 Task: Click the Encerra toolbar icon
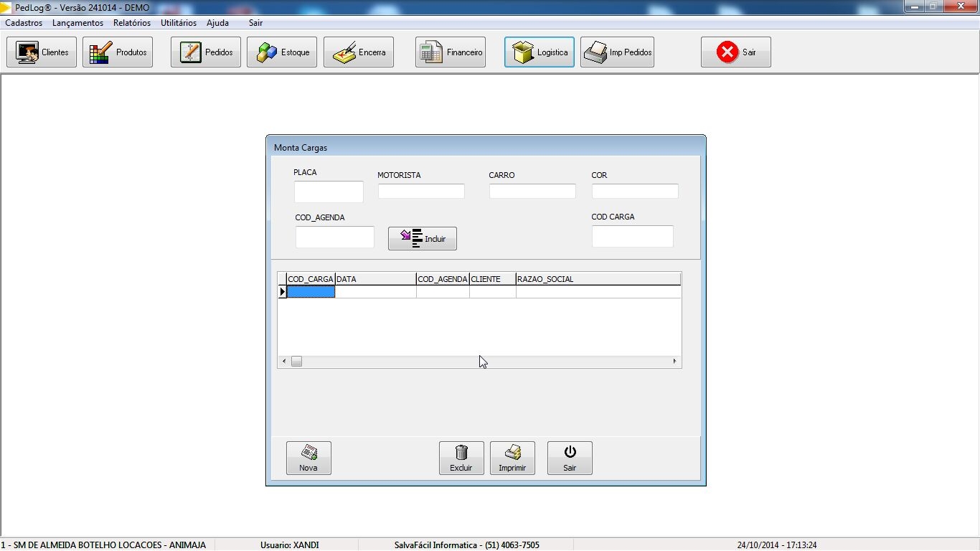[x=344, y=52]
